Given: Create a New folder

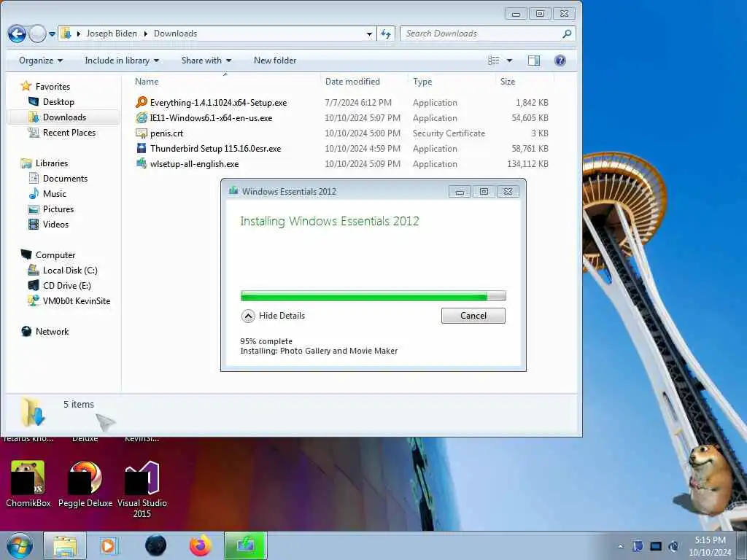Looking at the screenshot, I should (275, 61).
